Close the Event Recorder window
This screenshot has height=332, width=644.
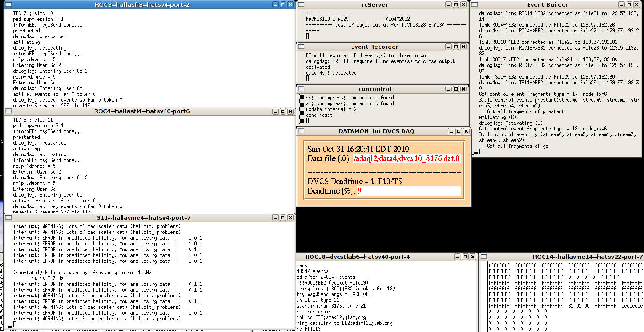[x=463, y=47]
